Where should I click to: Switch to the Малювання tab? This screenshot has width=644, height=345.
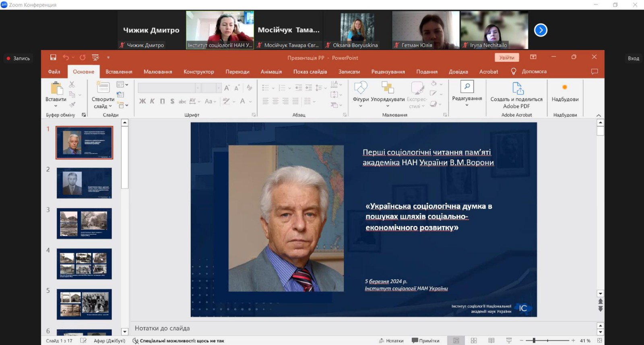(x=158, y=72)
